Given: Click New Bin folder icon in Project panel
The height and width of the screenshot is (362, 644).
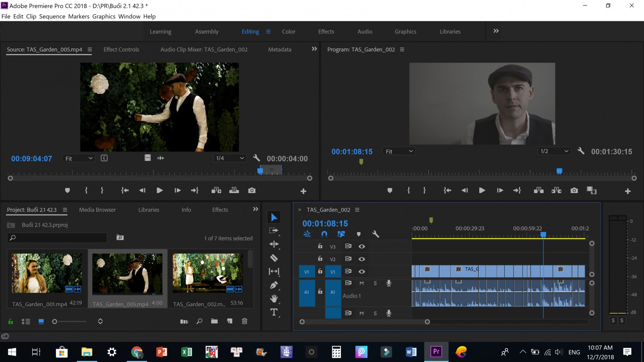Looking at the screenshot, I should tap(214, 321).
